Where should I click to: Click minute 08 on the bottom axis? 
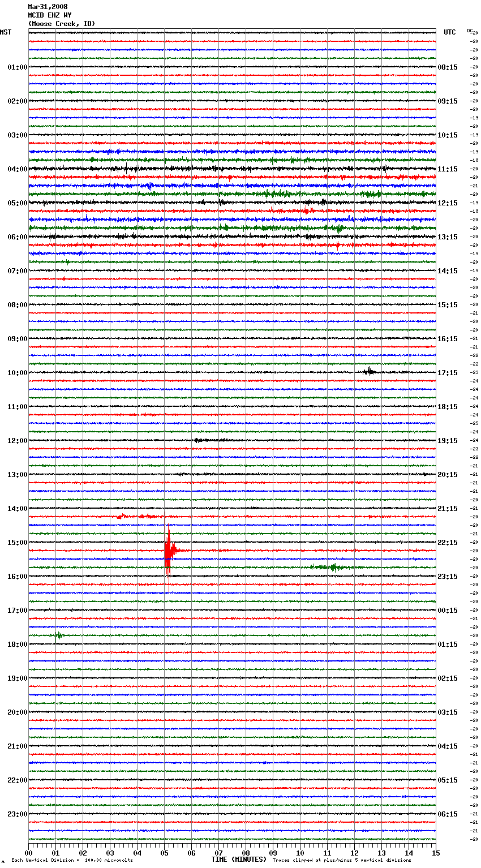[x=246, y=853]
